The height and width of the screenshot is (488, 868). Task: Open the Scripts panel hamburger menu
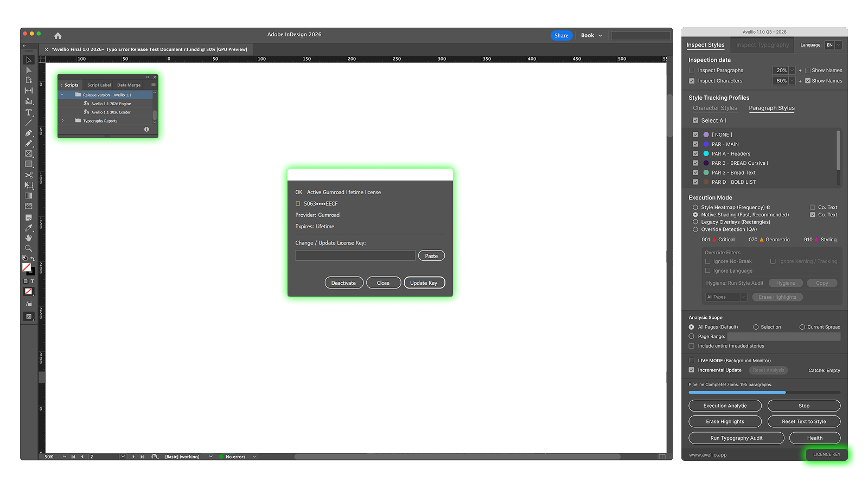click(154, 85)
